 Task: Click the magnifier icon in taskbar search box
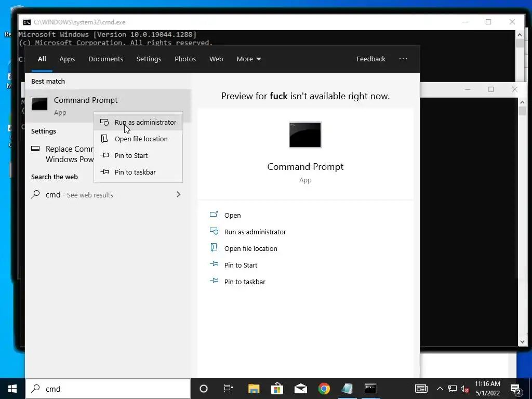tap(36, 389)
